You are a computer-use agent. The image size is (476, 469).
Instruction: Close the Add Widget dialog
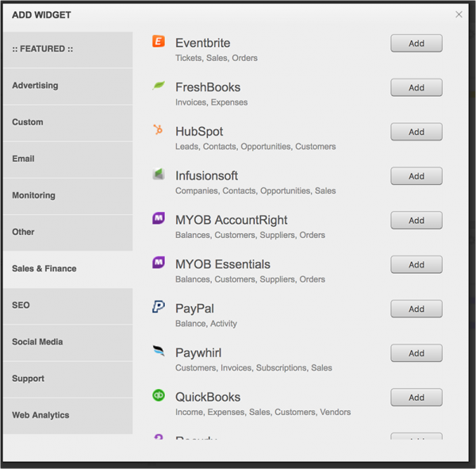pyautogui.click(x=459, y=14)
